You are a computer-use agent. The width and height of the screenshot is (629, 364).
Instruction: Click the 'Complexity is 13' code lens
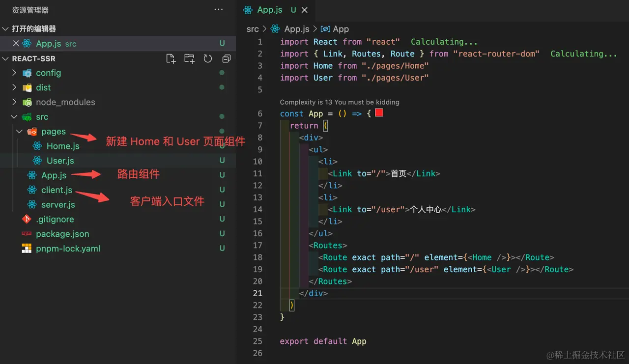pyautogui.click(x=340, y=102)
